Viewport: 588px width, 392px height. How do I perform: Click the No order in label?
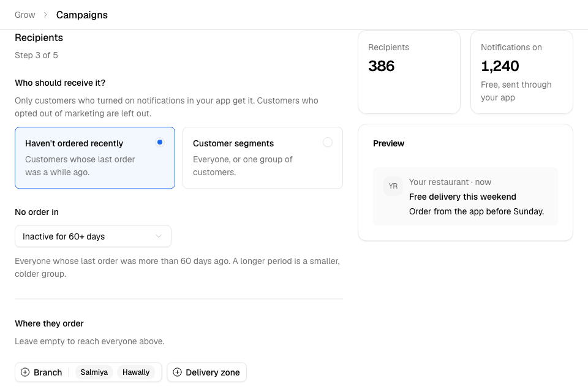(x=37, y=212)
